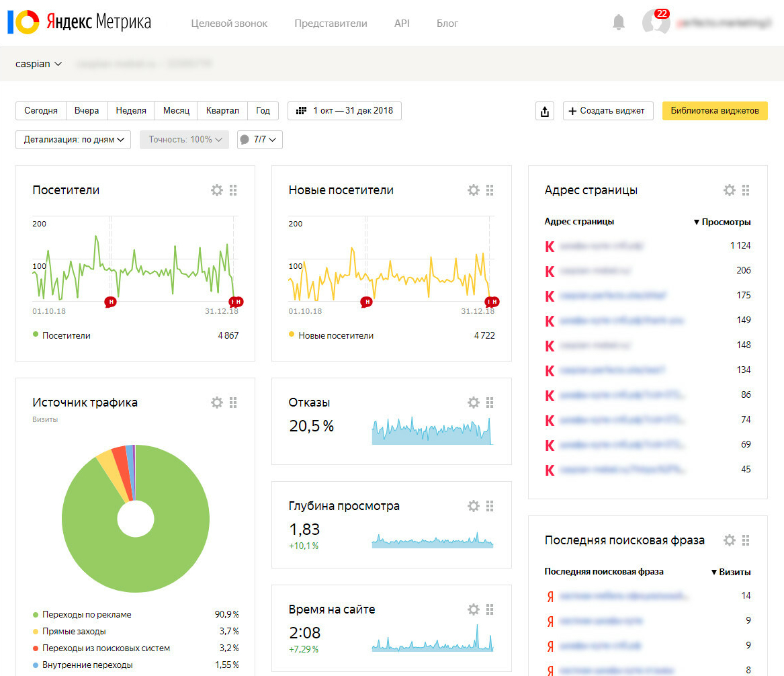Open the 7/7 annotations dropdown
Screen dimensions: 784x676
[x=259, y=140]
